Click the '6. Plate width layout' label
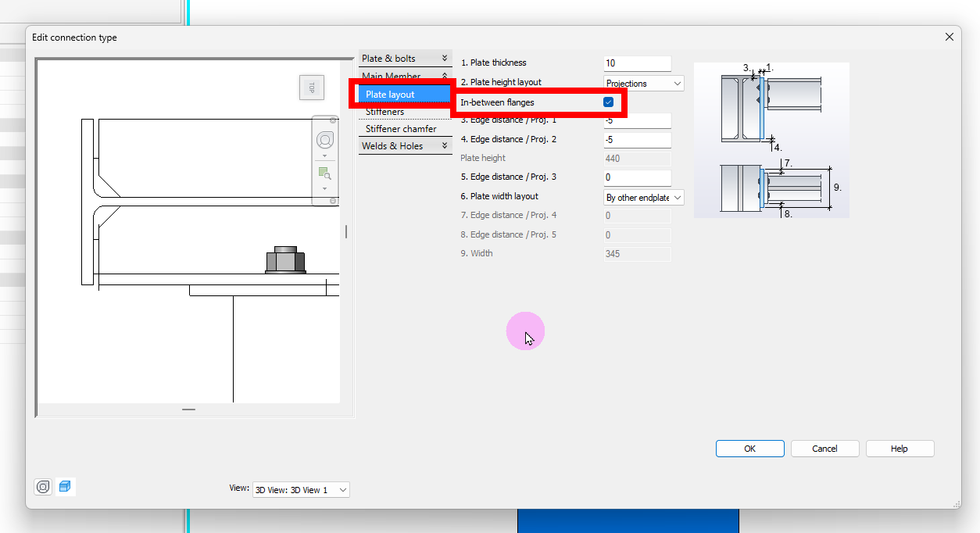Viewport: 980px width, 533px height. point(499,196)
